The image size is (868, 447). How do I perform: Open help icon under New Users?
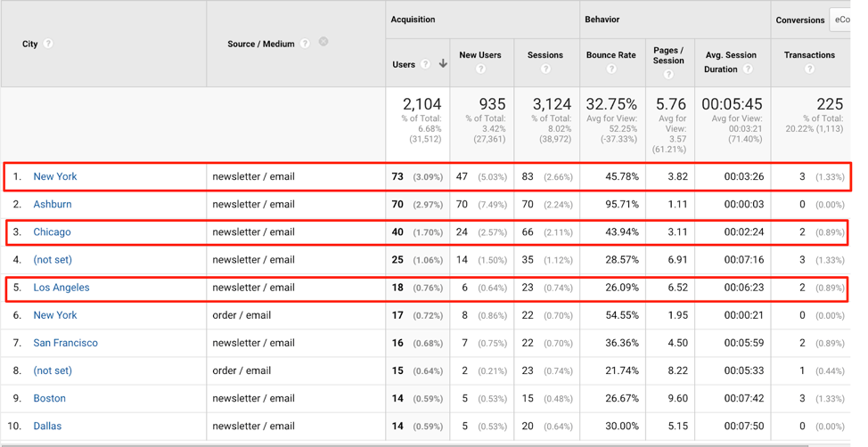[x=480, y=69]
